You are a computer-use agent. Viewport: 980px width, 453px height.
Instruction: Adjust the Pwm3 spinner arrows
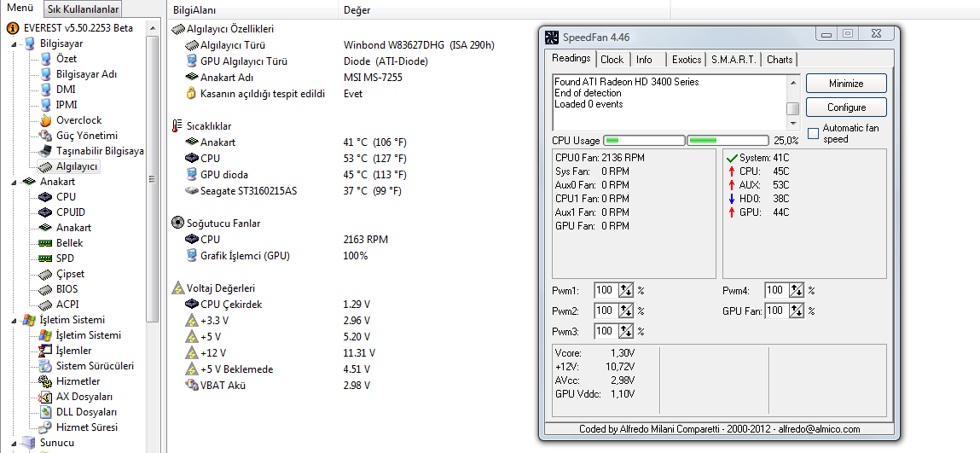(626, 331)
